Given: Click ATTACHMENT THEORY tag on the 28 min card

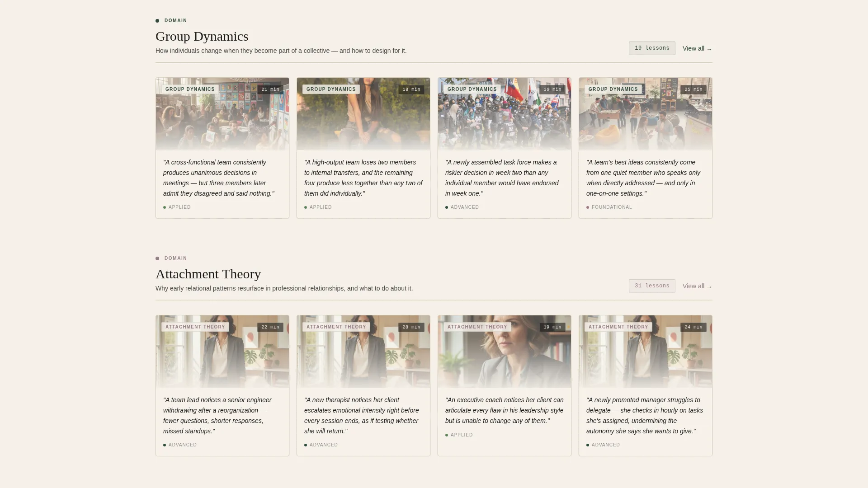Looking at the screenshot, I should [336, 327].
